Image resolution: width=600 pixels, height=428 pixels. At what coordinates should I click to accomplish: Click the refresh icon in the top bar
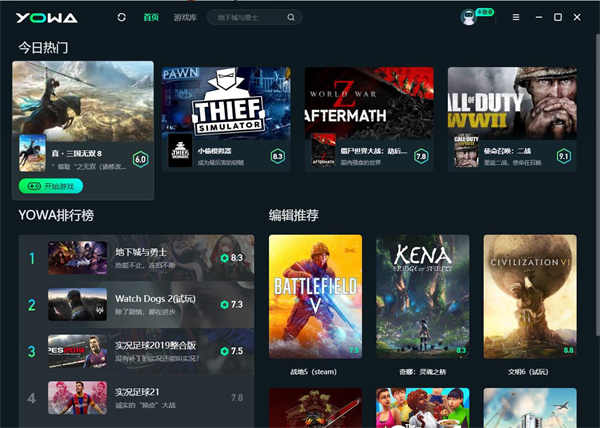122,17
